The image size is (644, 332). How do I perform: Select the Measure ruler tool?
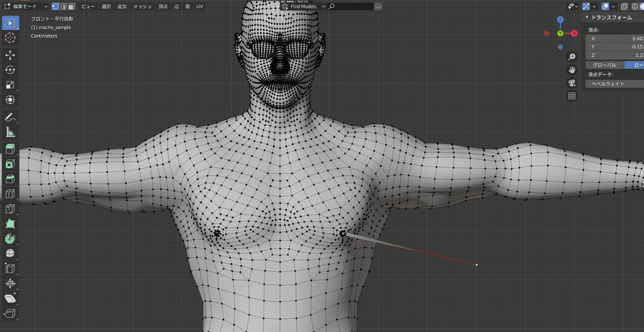click(x=10, y=132)
